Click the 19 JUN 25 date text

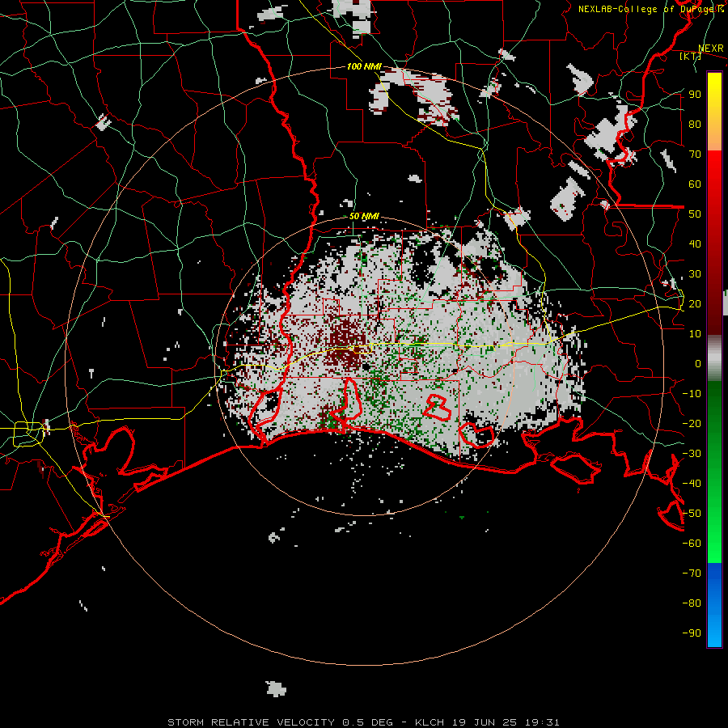pos(485,722)
